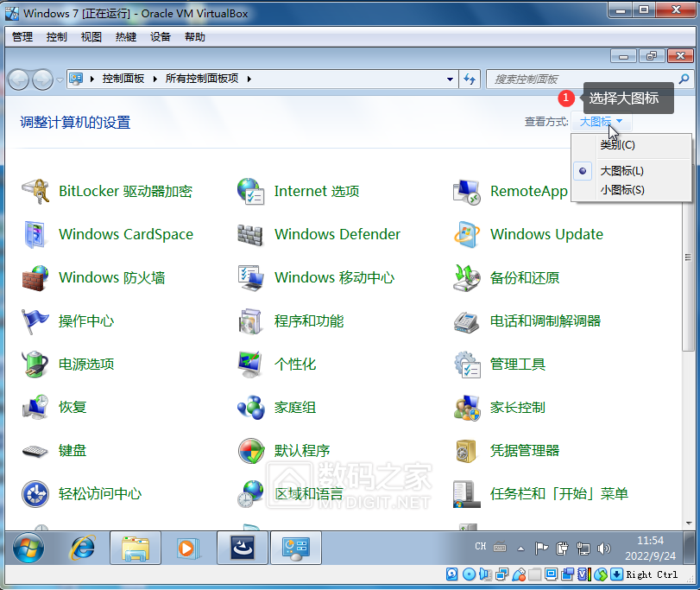Open the VirtualBox 热键 menu
The height and width of the screenshot is (590, 700).
pos(126,36)
